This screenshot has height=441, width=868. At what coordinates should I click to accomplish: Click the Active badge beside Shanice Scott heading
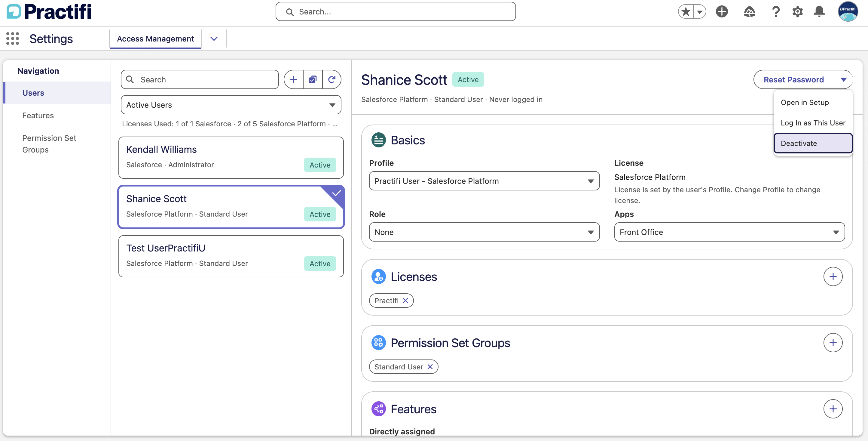click(468, 80)
